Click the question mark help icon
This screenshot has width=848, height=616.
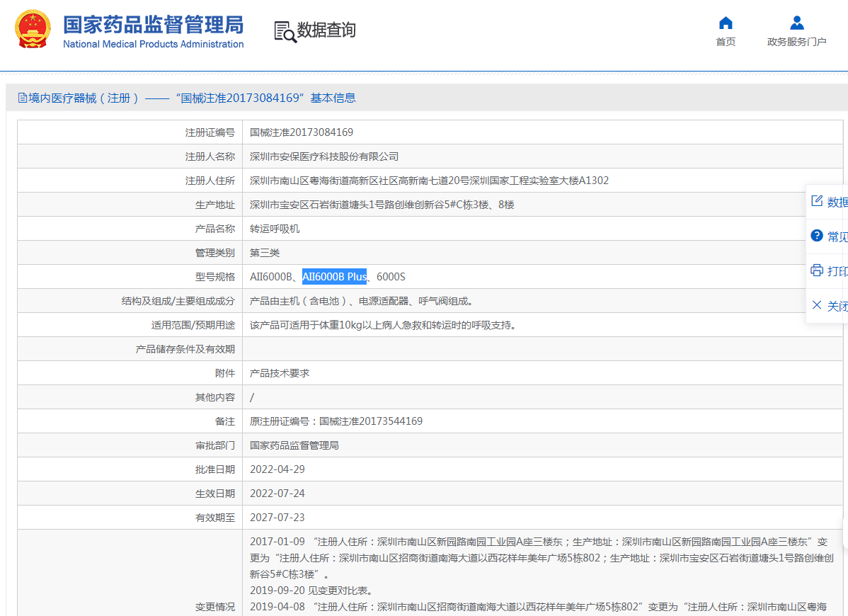[x=817, y=236]
